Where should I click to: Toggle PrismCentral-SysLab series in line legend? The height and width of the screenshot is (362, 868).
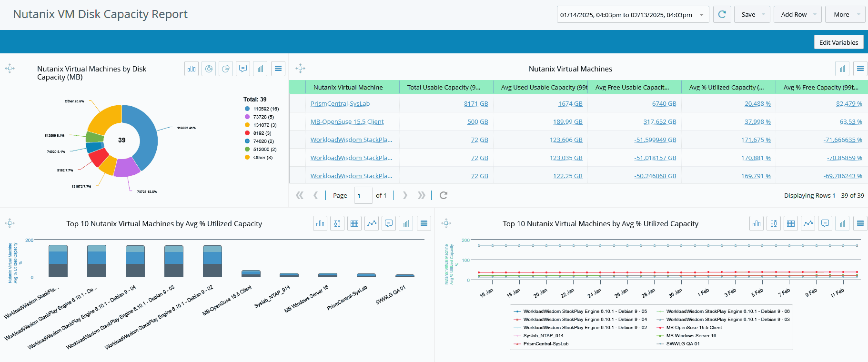541,343
